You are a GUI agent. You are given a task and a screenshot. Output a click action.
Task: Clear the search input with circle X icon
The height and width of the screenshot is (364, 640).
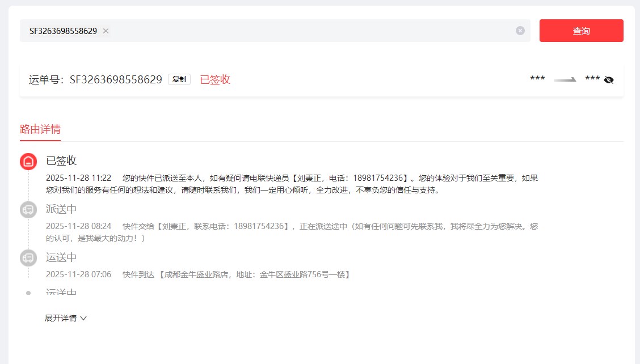coord(520,31)
